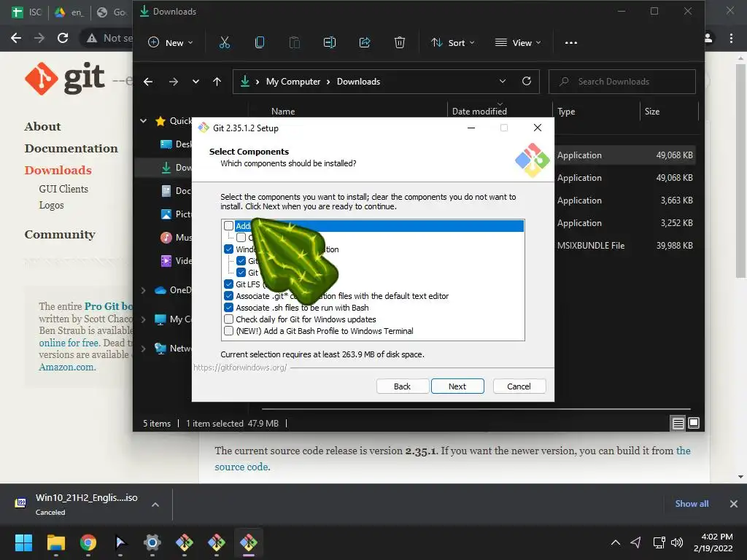Uncheck the Git LFS checkbox

pos(228,284)
